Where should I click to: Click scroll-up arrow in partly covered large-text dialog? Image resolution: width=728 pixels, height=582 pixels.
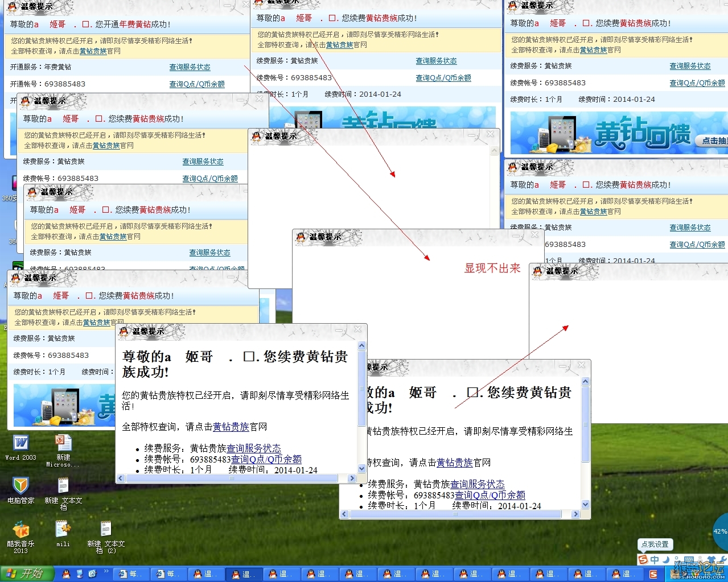[x=586, y=382]
